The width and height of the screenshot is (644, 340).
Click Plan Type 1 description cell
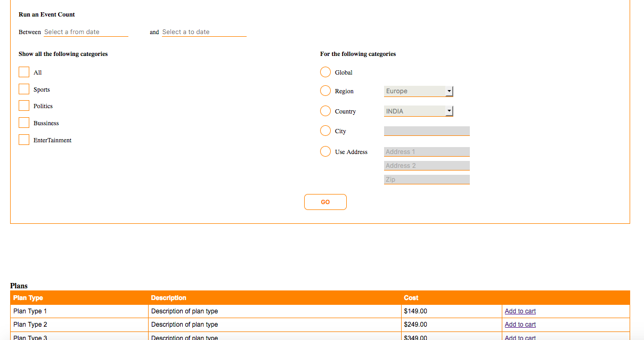tap(275, 311)
